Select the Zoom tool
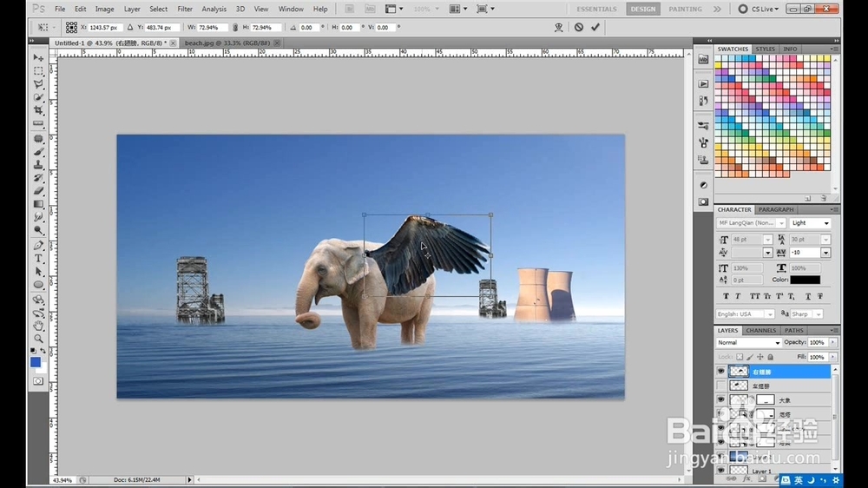Image resolution: width=868 pixels, height=488 pixels. 38,339
